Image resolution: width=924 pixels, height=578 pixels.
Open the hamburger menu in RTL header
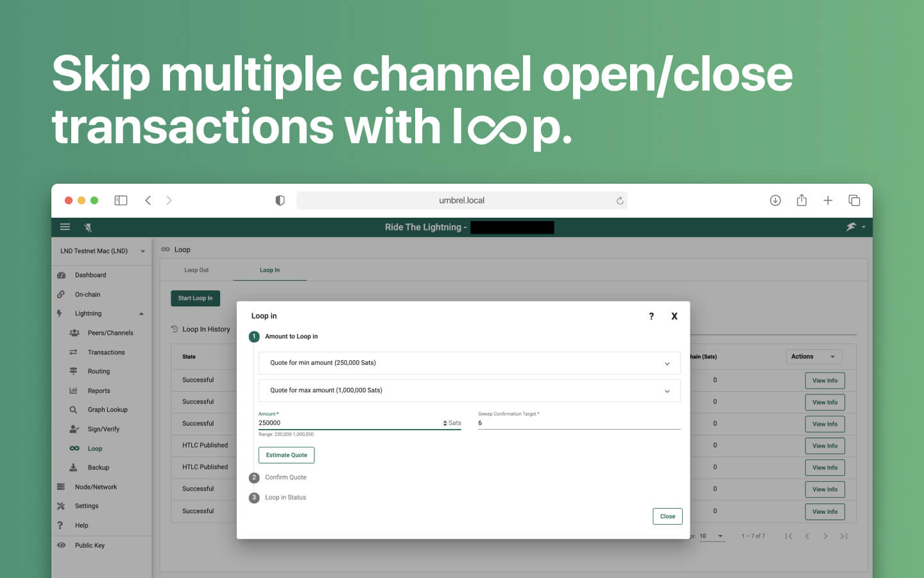65,227
